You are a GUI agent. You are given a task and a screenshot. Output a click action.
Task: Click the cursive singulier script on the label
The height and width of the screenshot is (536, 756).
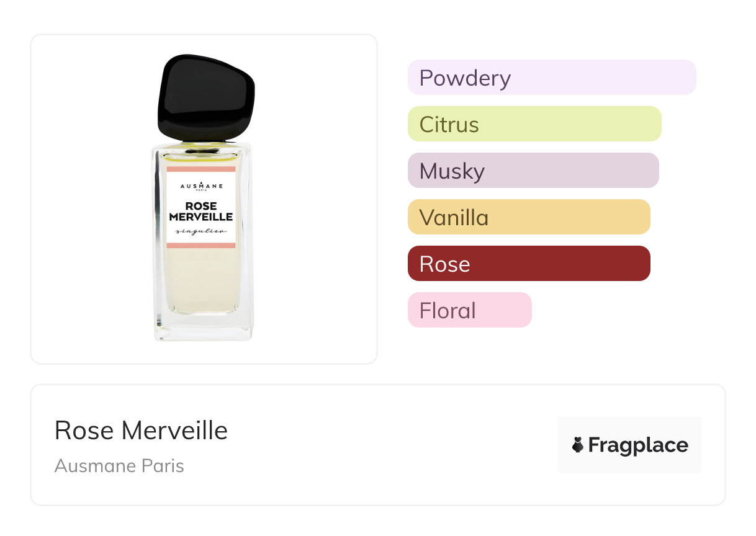tap(200, 231)
